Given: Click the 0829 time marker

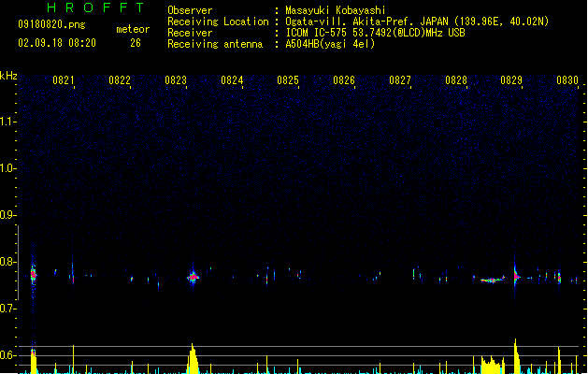Looking at the screenshot, I should click(x=511, y=80).
